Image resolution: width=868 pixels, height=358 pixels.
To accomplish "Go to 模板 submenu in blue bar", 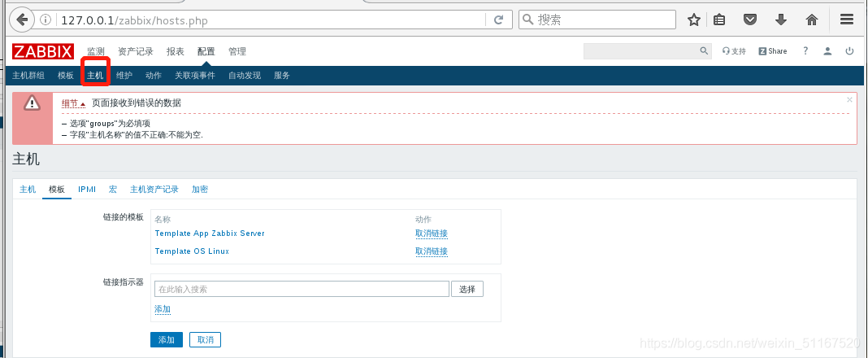I will [65, 76].
